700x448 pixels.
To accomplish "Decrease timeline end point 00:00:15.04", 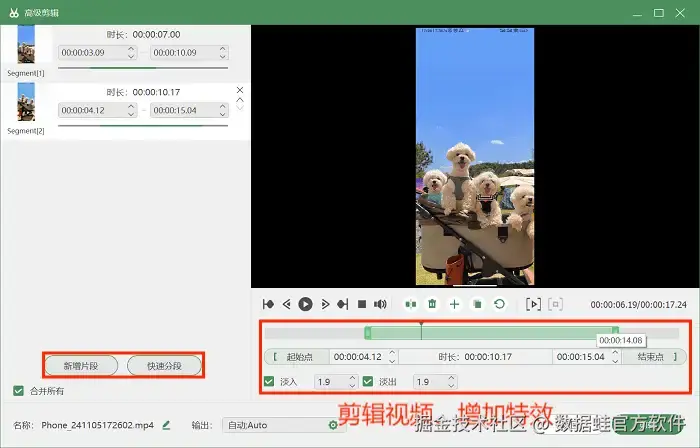I will 615,361.
